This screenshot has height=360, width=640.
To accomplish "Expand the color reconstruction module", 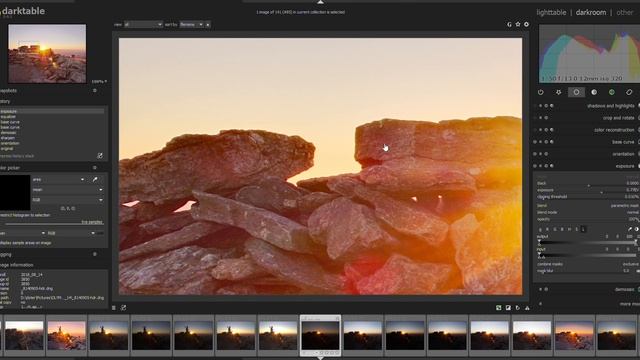I will tap(614, 130).
